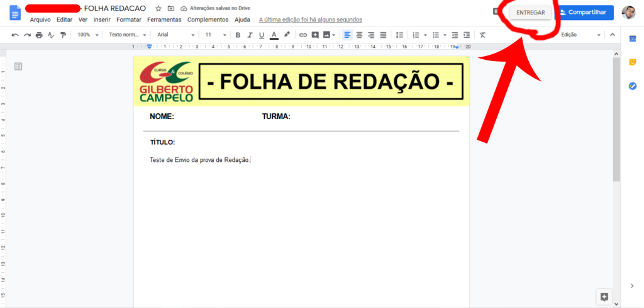Open Google Calendar from side panel
644x308 pixels.
coord(633,39)
